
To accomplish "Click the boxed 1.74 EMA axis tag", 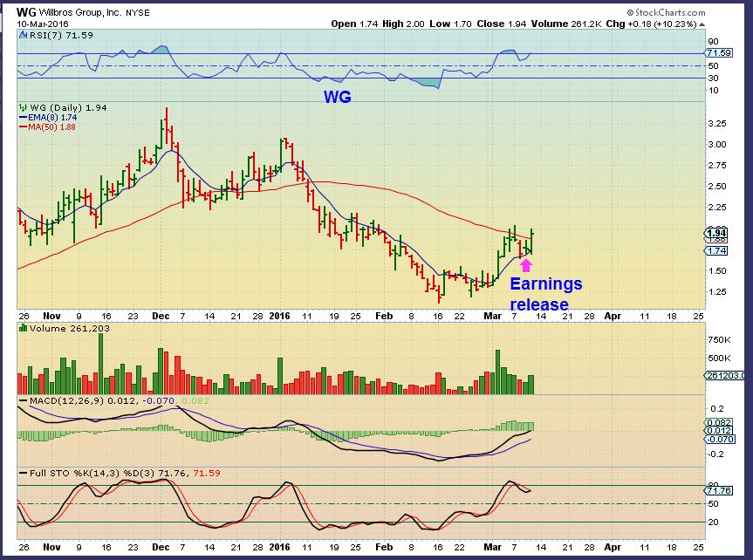I will (716, 250).
